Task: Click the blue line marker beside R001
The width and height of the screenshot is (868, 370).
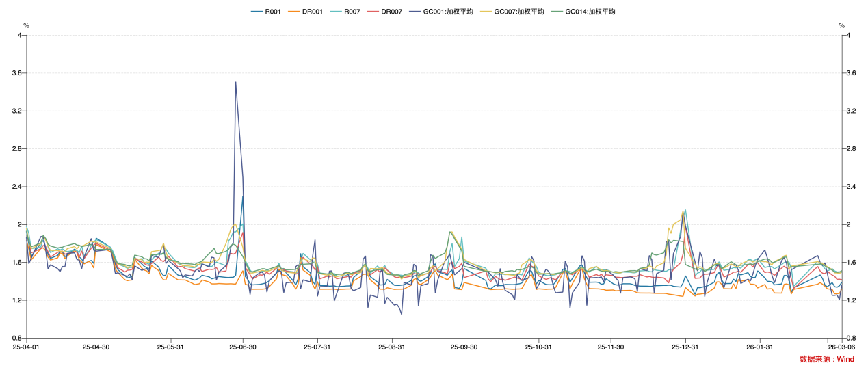Action: pos(257,12)
